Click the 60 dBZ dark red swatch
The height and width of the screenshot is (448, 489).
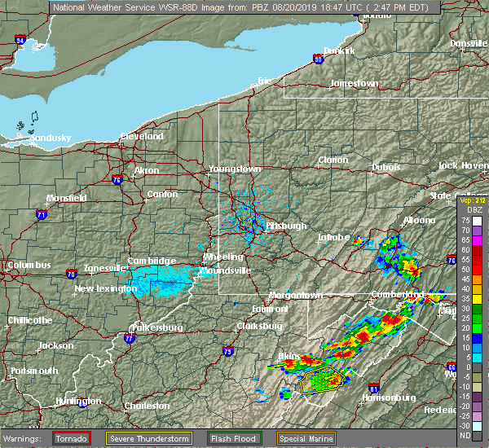(x=477, y=250)
